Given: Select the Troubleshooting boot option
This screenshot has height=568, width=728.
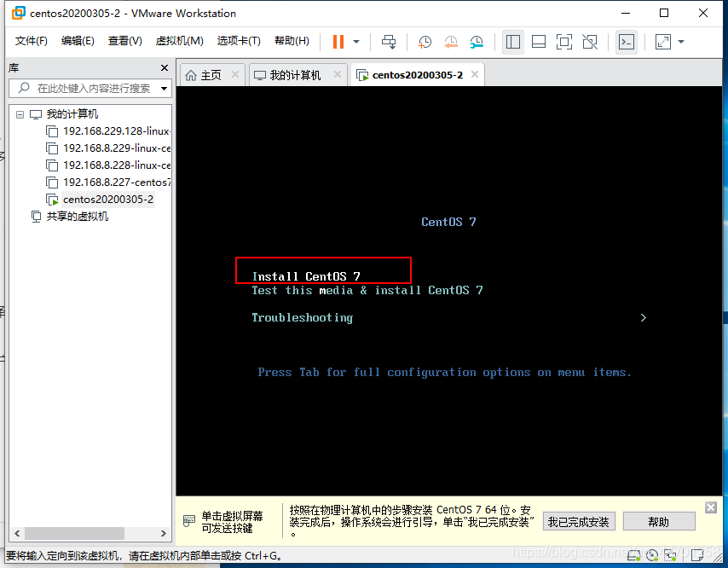Looking at the screenshot, I should (x=303, y=317).
